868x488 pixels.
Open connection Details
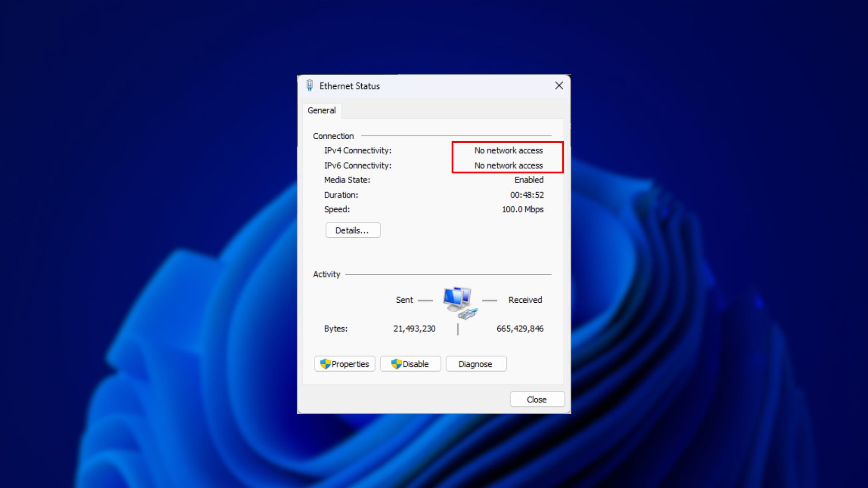tap(353, 230)
